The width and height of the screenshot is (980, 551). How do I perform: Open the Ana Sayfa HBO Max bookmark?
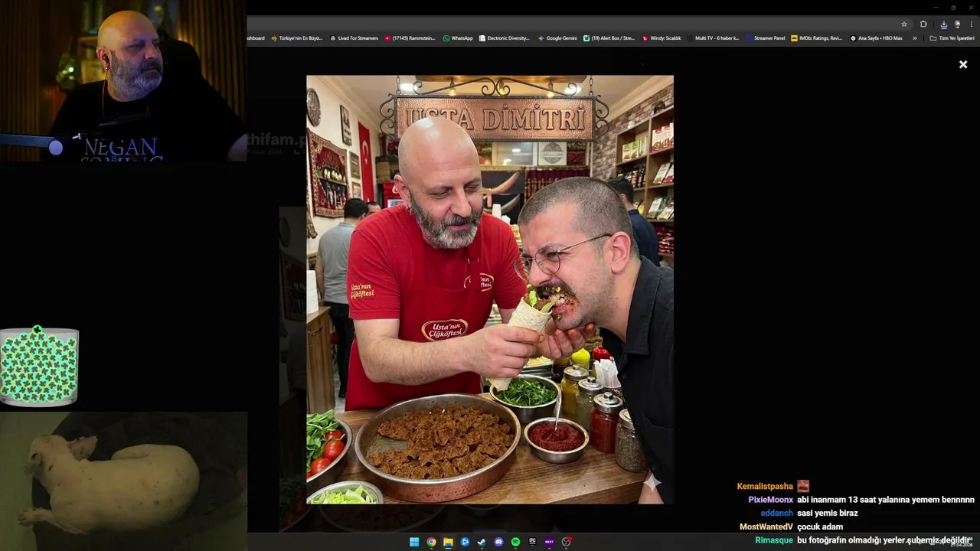pos(877,37)
